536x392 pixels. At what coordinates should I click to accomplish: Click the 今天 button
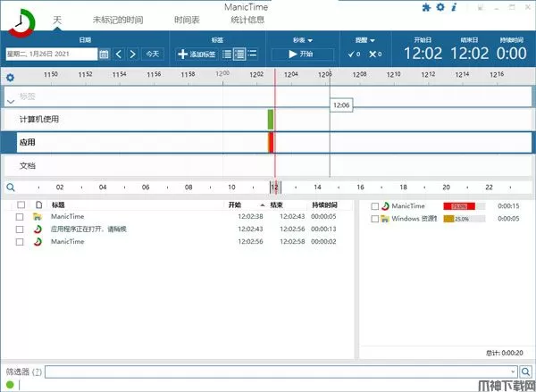(154, 54)
